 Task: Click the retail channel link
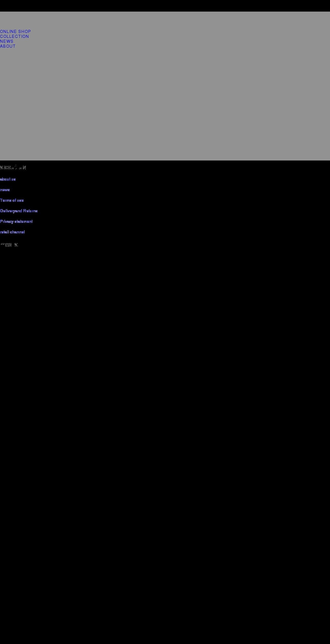point(12,232)
